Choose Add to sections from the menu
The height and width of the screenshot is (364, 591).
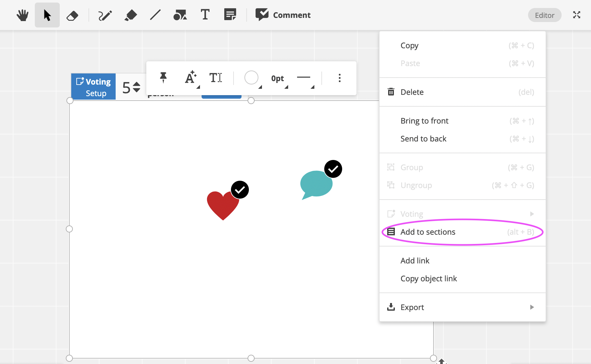click(x=428, y=232)
